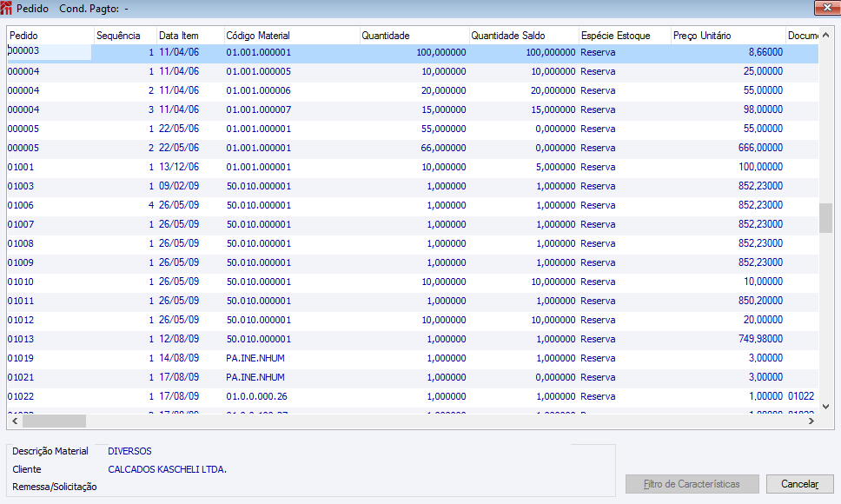This screenshot has width=841, height=504.
Task: Click the Filtro de Características button
Action: 692,484
